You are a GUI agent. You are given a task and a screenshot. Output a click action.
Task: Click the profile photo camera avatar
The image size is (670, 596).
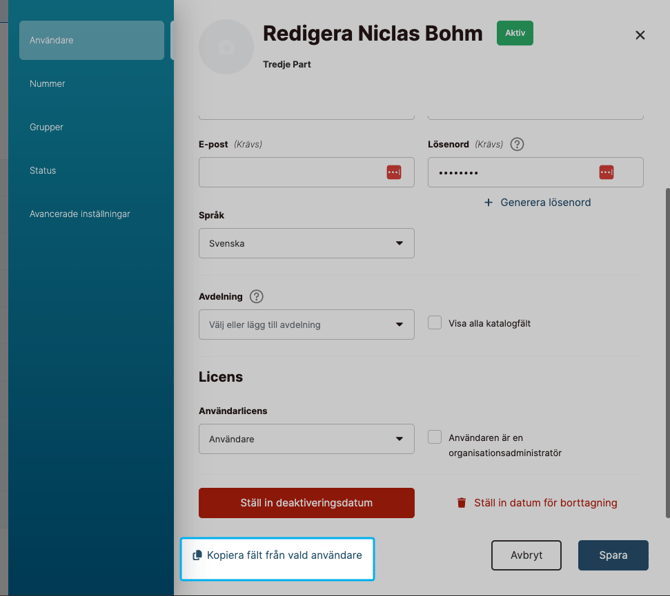coord(226,46)
